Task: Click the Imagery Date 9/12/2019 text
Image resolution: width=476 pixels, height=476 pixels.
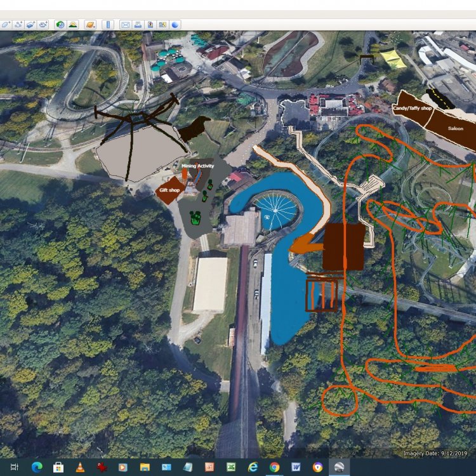Action: point(435,453)
